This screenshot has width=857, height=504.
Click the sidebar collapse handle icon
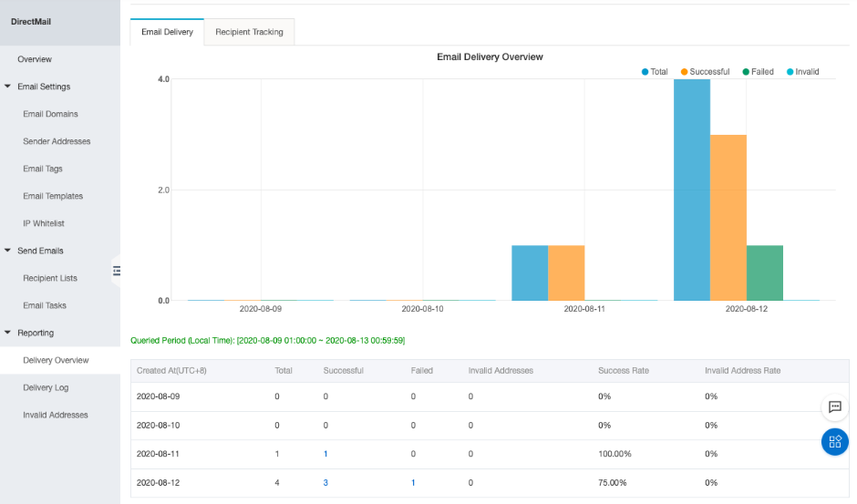click(117, 270)
